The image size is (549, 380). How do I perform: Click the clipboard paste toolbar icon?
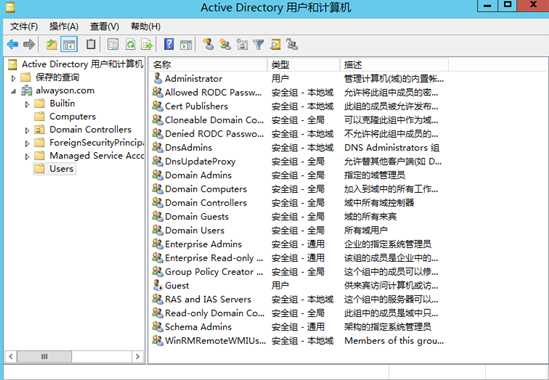coord(91,44)
